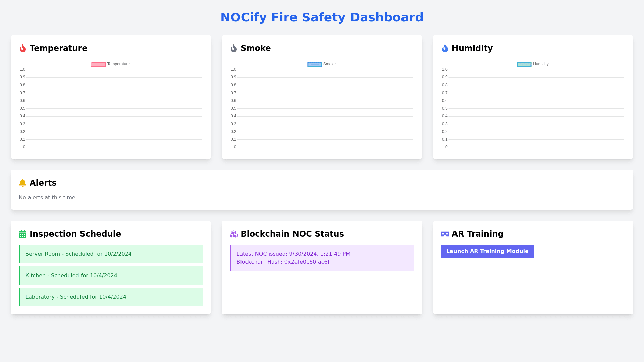Click the green Inspection Schedule calendar icon
Image resolution: width=644 pixels, height=362 pixels.
(23, 234)
